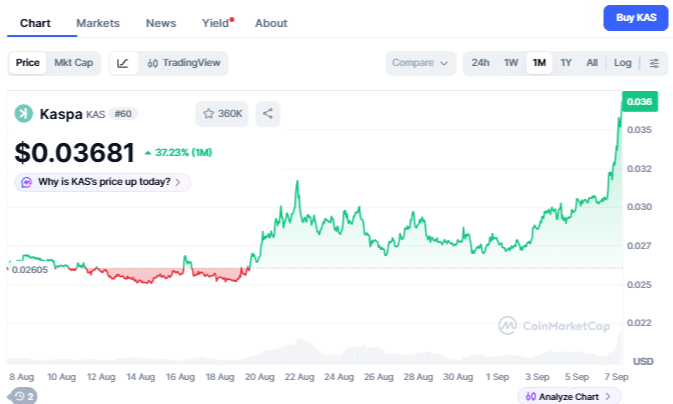Click the Buy KAS button

point(636,18)
